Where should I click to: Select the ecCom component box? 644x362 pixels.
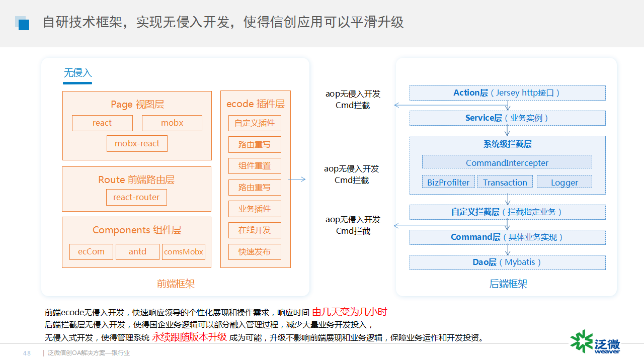pyautogui.click(x=91, y=252)
